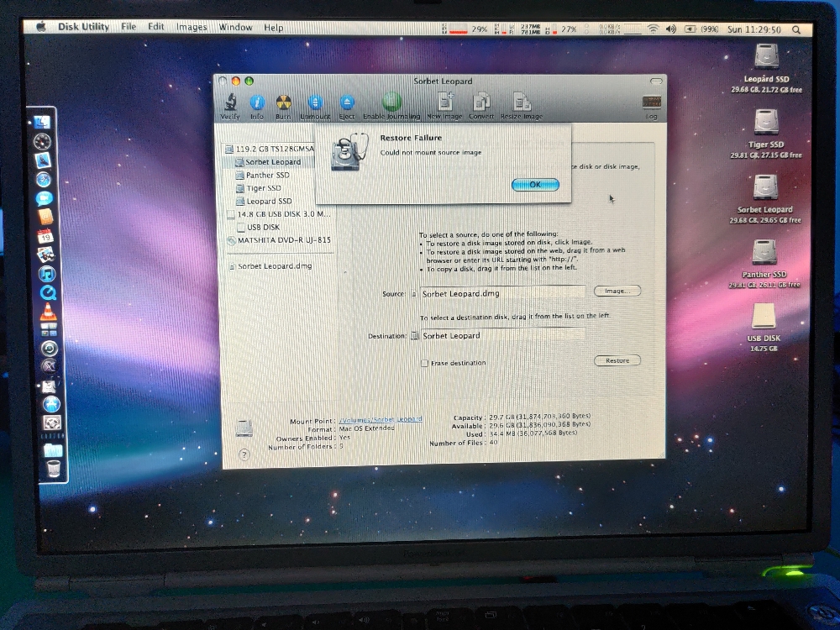840x630 pixels.
Task: Open QuickTime Player from the Dock
Action: point(48,292)
